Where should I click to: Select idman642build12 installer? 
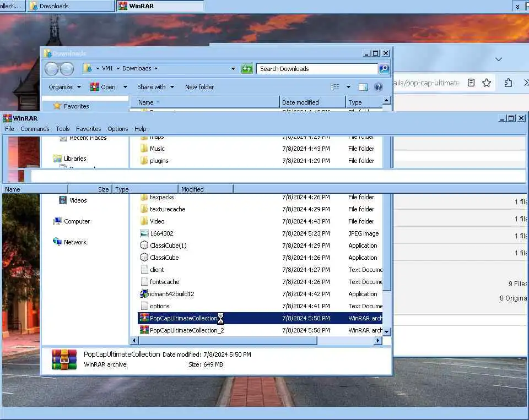(x=172, y=294)
